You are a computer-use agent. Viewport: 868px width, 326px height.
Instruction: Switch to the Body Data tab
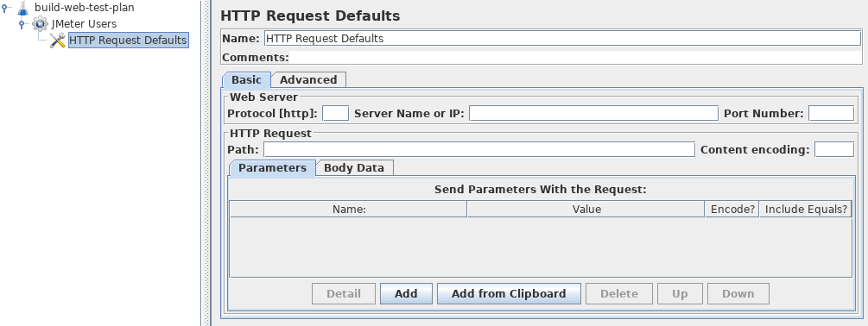point(354,168)
